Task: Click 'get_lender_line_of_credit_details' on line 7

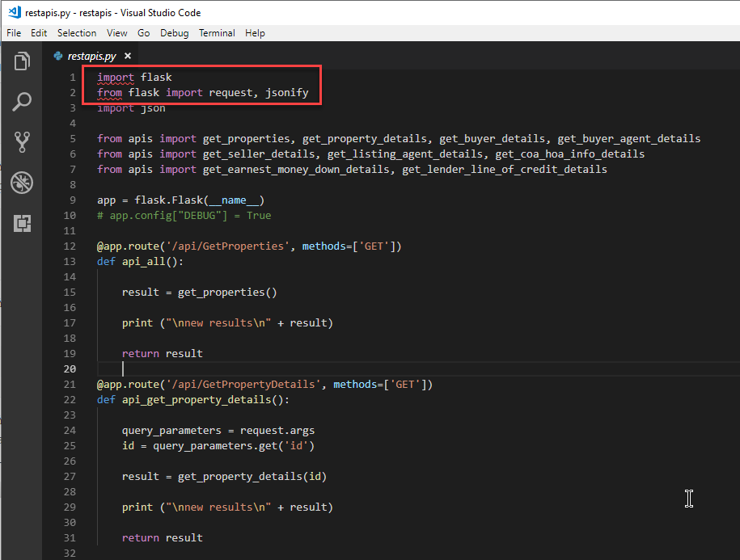Action: click(x=505, y=169)
